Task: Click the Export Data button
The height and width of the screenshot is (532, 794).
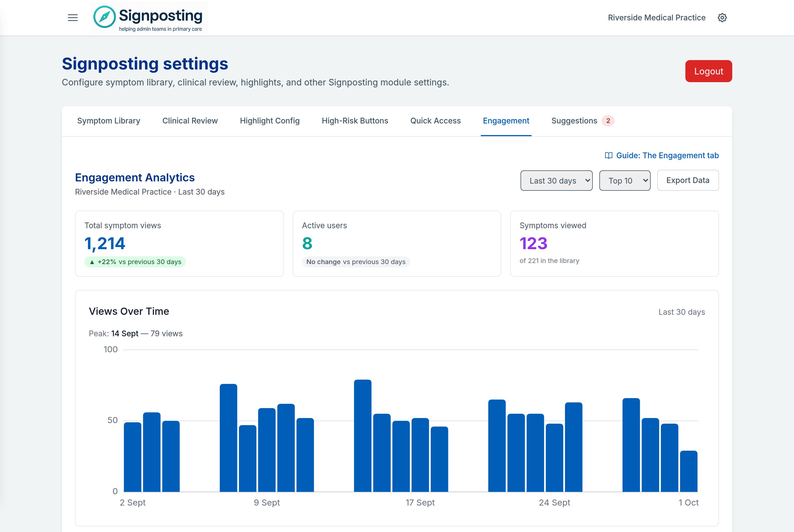Action: (x=688, y=181)
